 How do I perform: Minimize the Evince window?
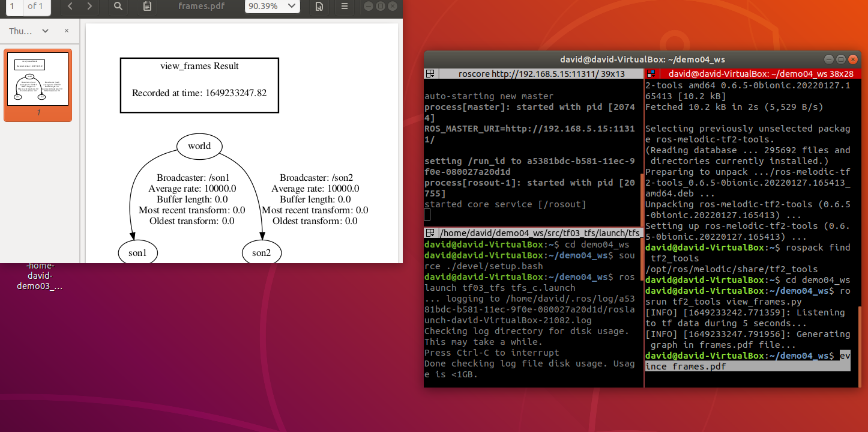point(369,6)
